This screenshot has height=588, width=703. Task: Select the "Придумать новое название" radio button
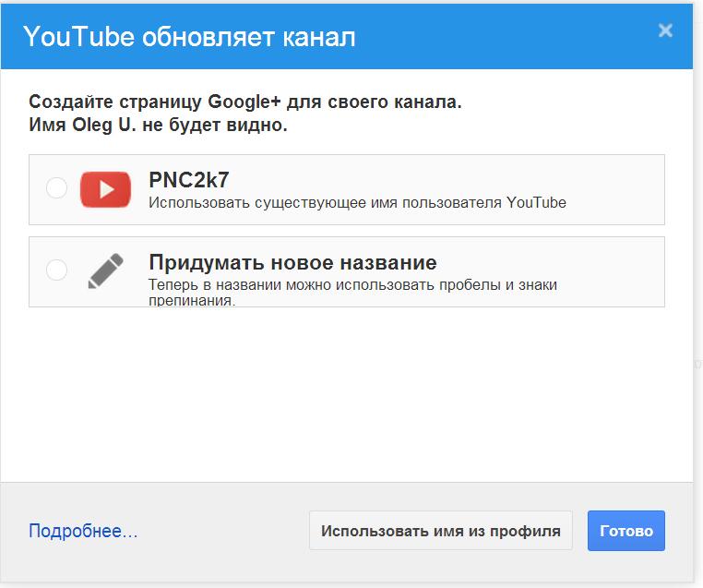(x=57, y=270)
